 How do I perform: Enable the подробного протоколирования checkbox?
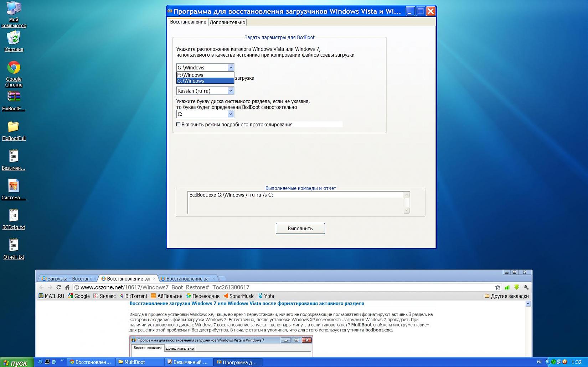(x=179, y=124)
